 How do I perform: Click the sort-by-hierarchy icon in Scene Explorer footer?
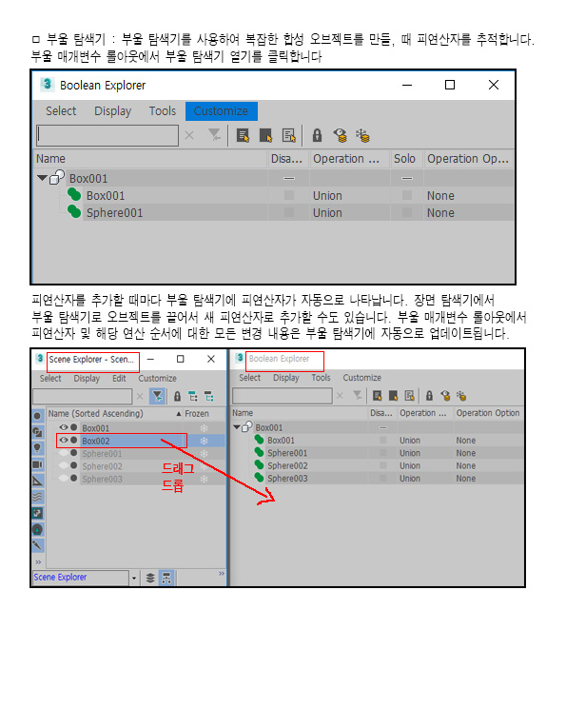166,578
